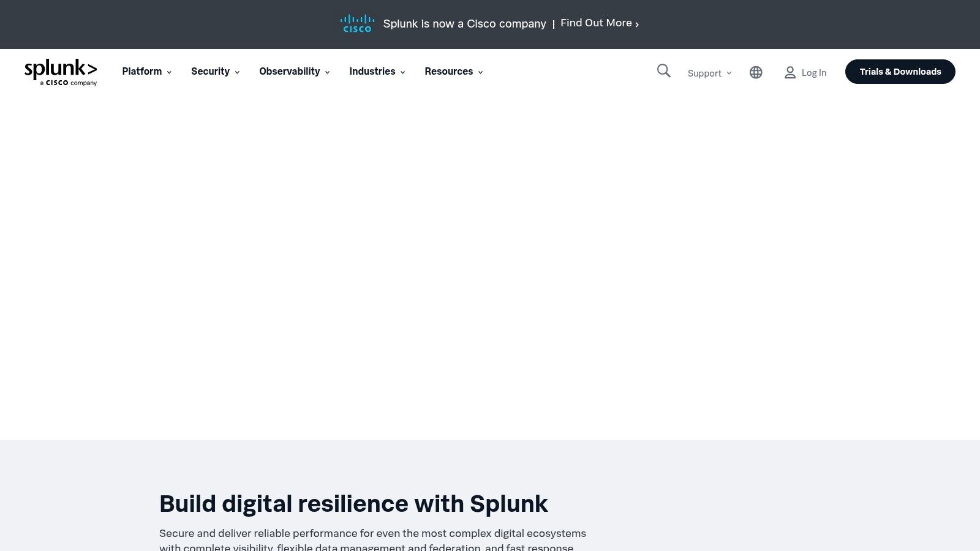Select the heading Build digital resilience with Splunk
The image size is (980, 551).
pyautogui.click(x=353, y=503)
